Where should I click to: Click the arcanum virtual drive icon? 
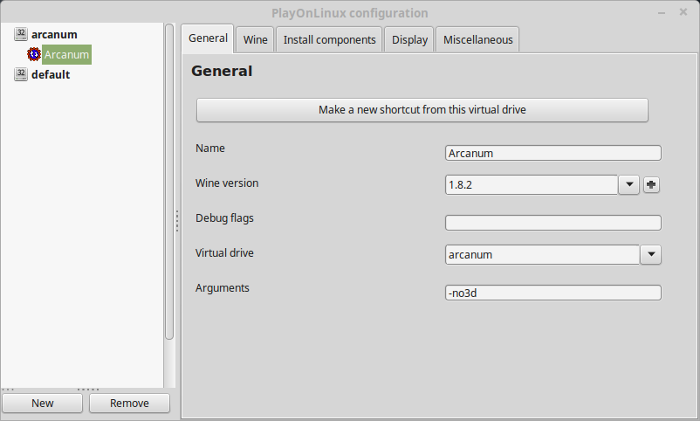pos(21,34)
